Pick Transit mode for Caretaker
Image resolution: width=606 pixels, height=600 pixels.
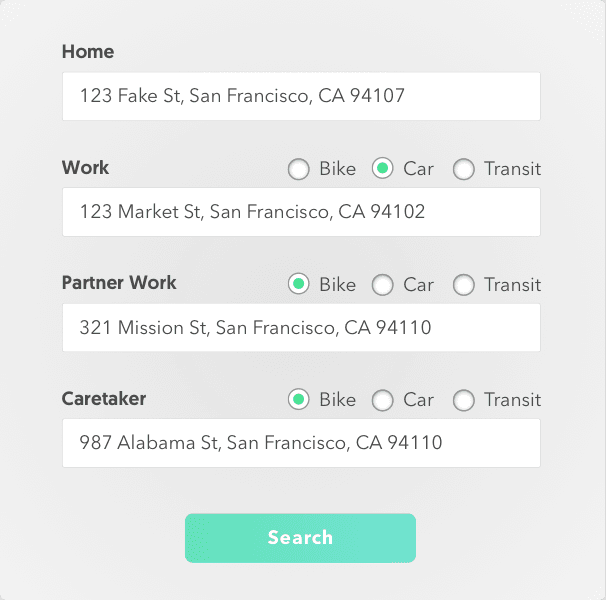(x=464, y=400)
